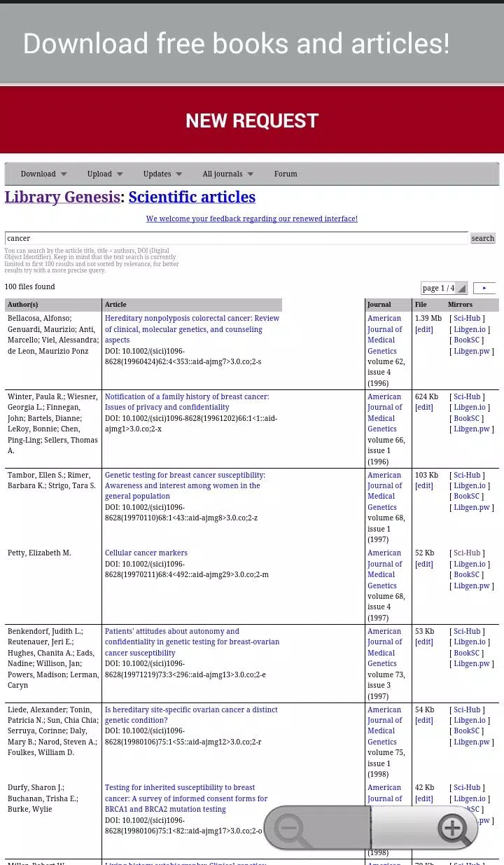The image size is (504, 865).
Task: Select the 100 files found text
Action: (30, 286)
